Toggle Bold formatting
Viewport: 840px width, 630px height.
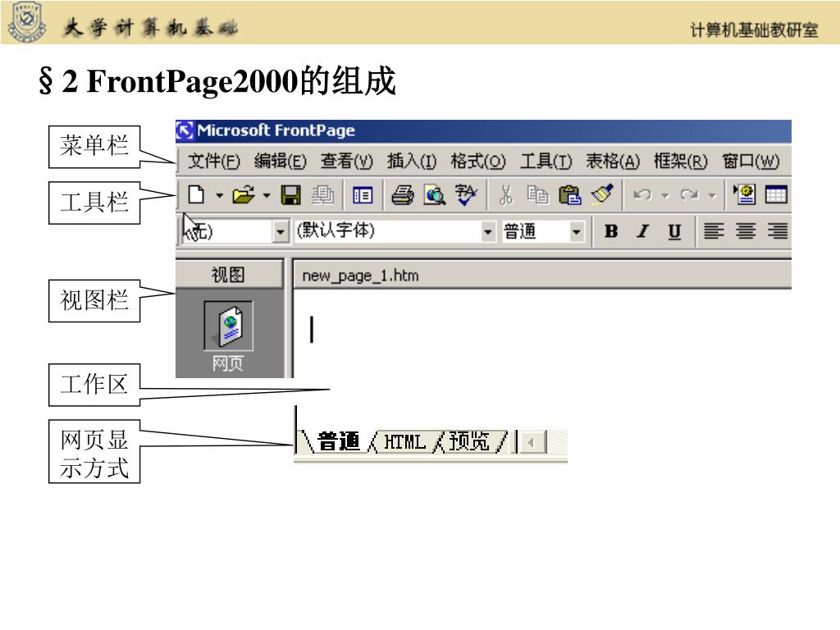click(611, 231)
